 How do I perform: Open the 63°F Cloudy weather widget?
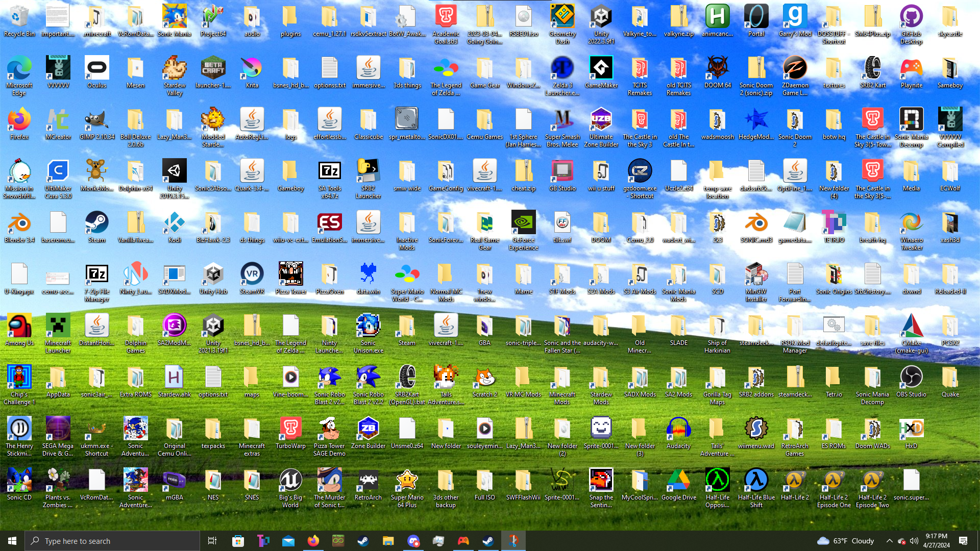coord(846,541)
